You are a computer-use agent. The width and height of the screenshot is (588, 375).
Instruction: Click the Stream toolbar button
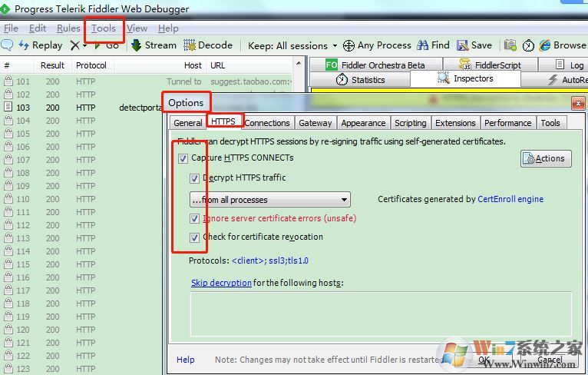tap(154, 45)
